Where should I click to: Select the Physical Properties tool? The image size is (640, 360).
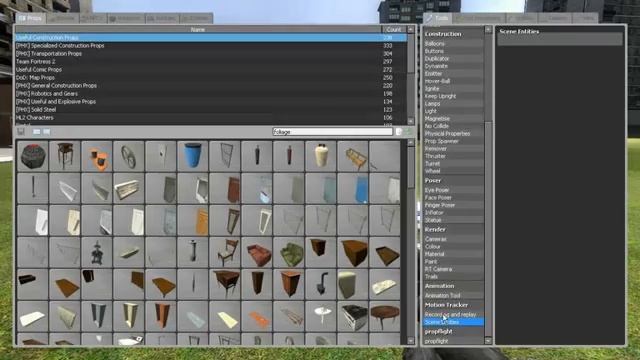click(453, 133)
